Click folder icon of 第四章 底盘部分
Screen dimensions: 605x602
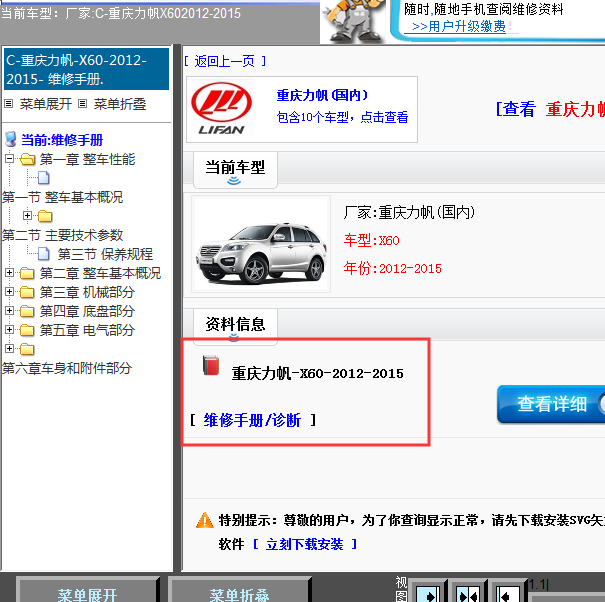pyautogui.click(x=27, y=311)
